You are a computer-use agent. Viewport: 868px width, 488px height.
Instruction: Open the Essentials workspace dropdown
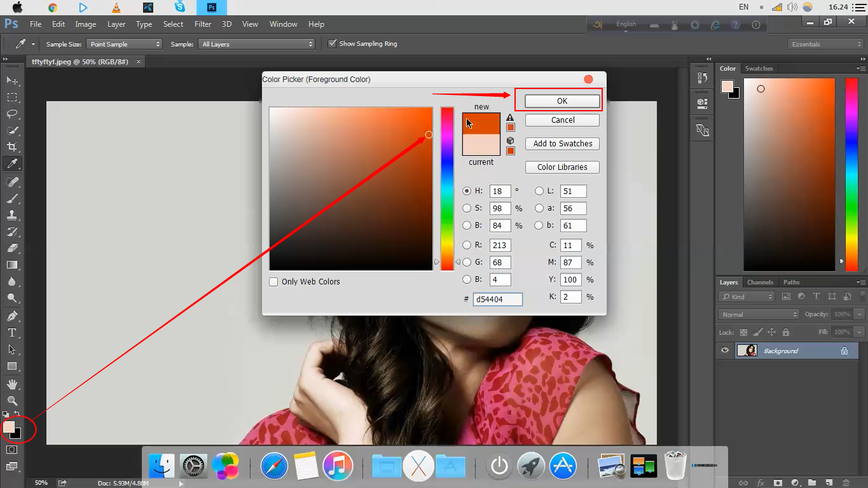[825, 44]
